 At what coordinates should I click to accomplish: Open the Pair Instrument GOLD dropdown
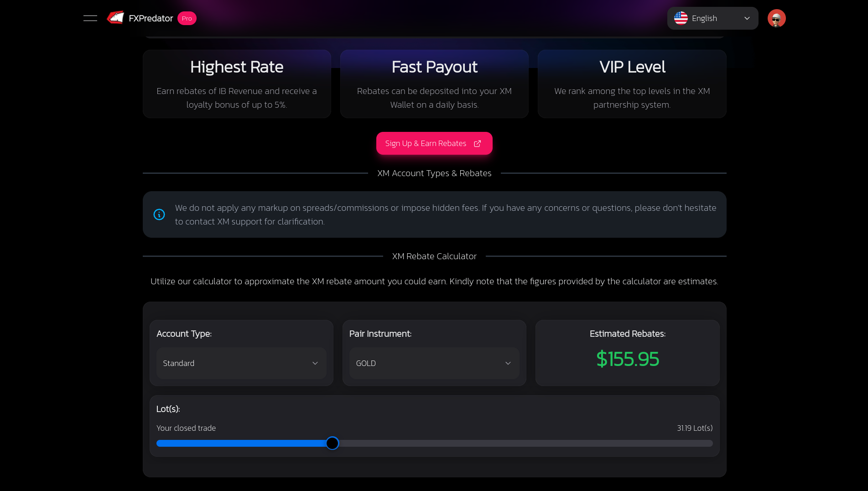point(434,363)
